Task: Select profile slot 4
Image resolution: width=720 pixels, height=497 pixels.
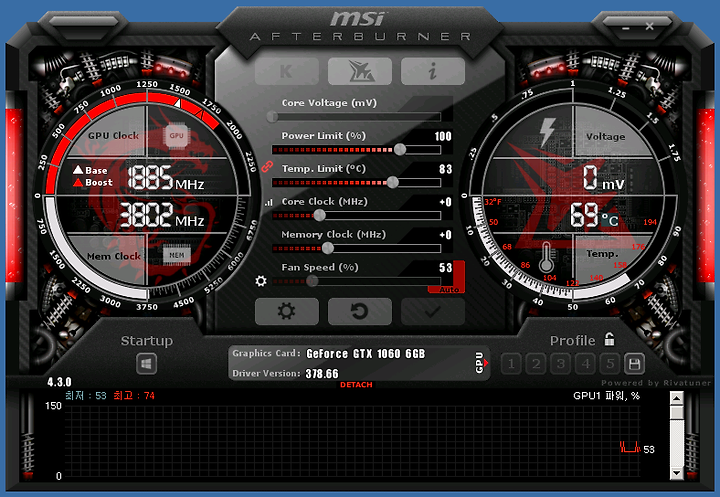Action: [585, 364]
